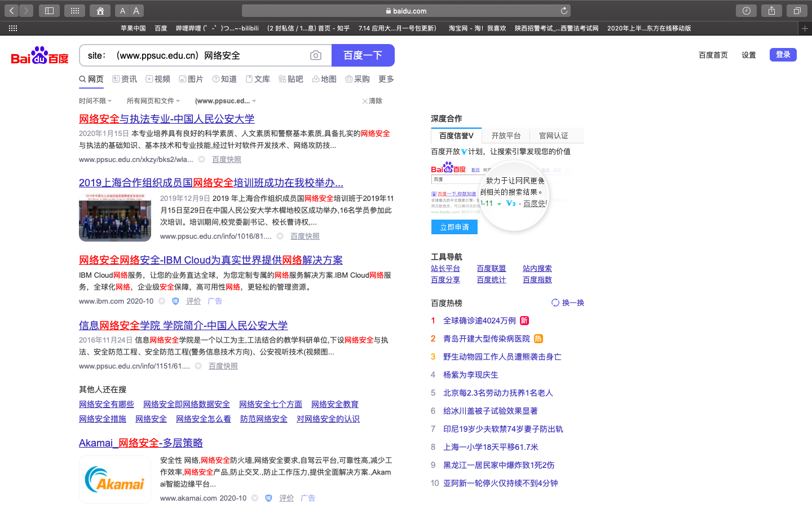
Task: Click the Baidu logo
Action: pos(39,55)
